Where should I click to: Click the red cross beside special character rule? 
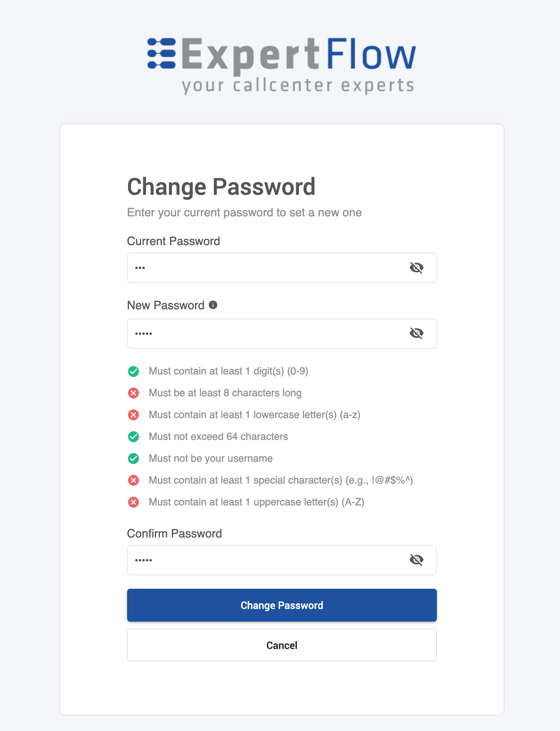click(133, 480)
